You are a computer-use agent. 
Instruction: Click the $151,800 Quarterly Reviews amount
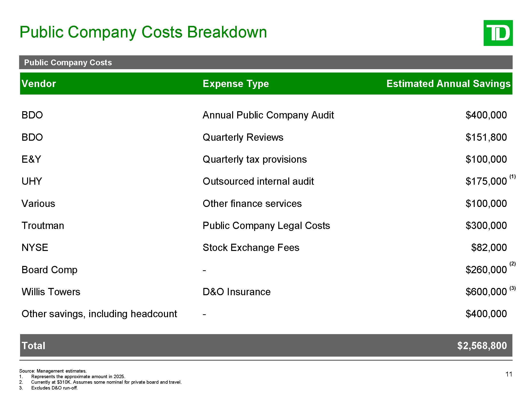click(x=486, y=137)
